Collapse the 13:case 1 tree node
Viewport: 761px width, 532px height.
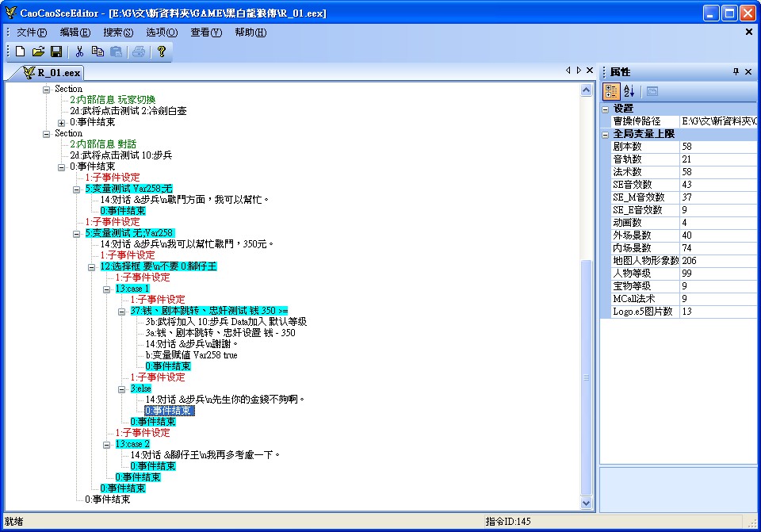pos(108,289)
